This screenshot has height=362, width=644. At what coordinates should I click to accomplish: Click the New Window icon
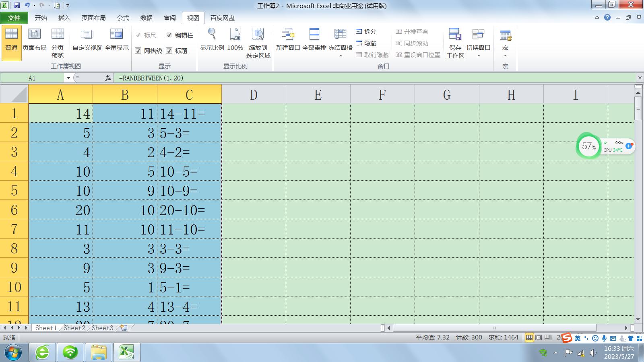288,35
